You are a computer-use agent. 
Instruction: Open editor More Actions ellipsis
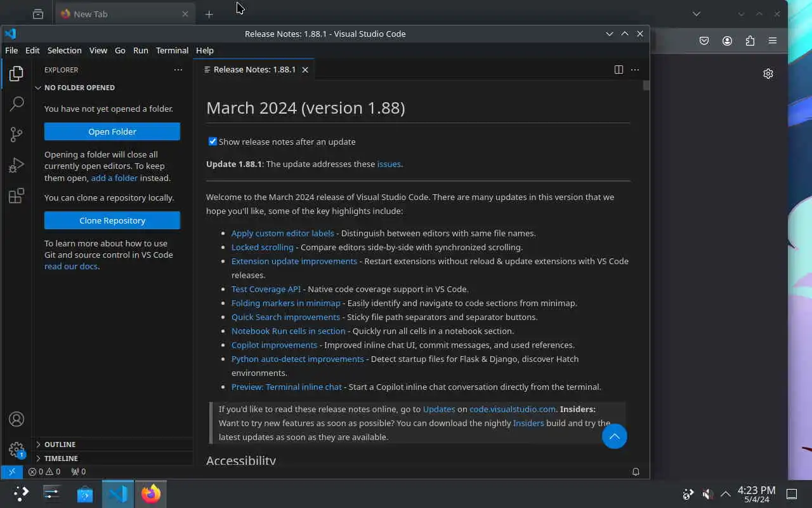[x=635, y=69]
